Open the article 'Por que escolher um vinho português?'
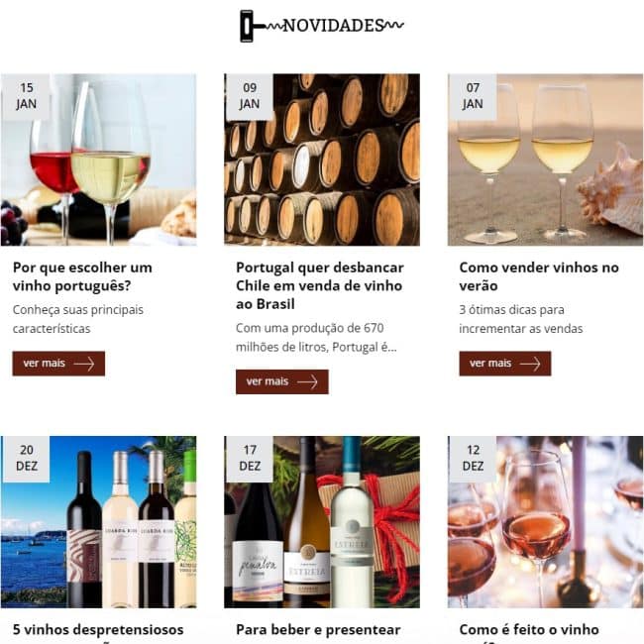644x644 pixels. 82,276
